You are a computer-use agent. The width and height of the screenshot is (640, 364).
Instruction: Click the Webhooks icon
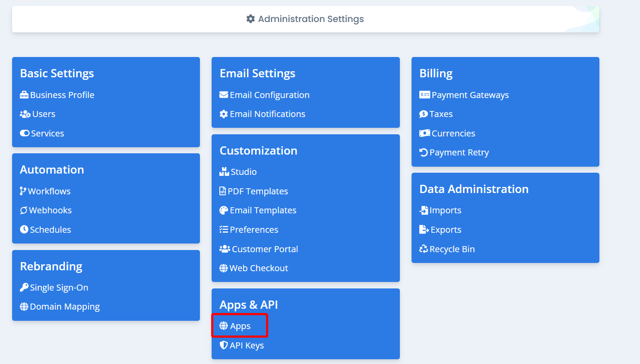tap(24, 210)
